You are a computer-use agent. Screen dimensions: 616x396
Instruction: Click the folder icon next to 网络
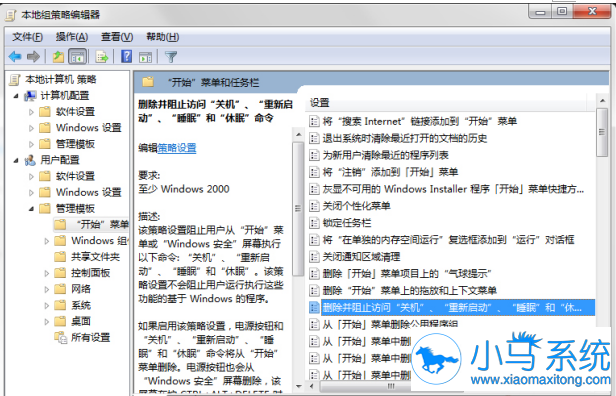pos(60,289)
